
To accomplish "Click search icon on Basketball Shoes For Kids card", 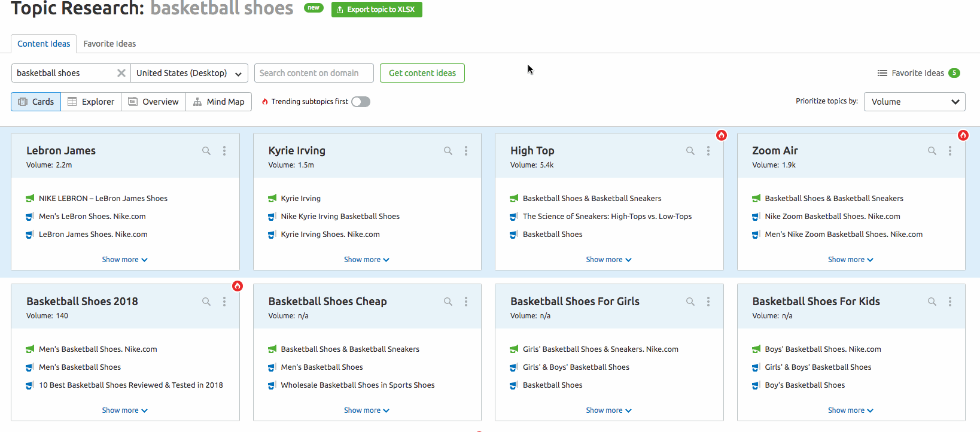I will (x=932, y=302).
